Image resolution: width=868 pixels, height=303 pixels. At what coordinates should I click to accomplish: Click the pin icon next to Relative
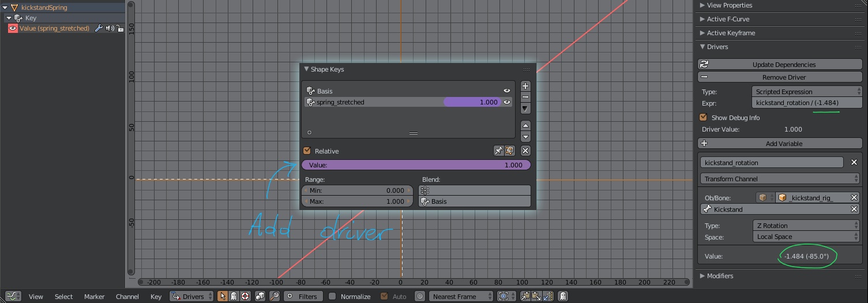(499, 151)
